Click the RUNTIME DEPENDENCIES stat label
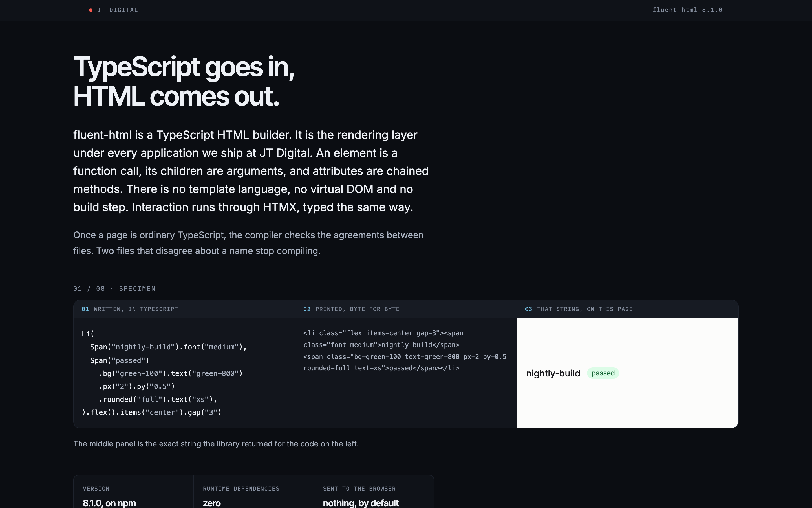This screenshot has width=812, height=508. pos(241,489)
